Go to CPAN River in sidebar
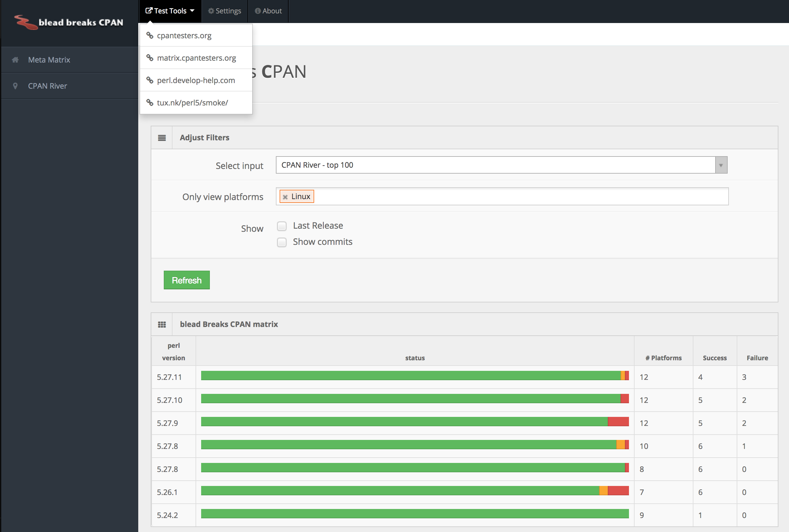The height and width of the screenshot is (532, 789). pyautogui.click(x=70, y=86)
